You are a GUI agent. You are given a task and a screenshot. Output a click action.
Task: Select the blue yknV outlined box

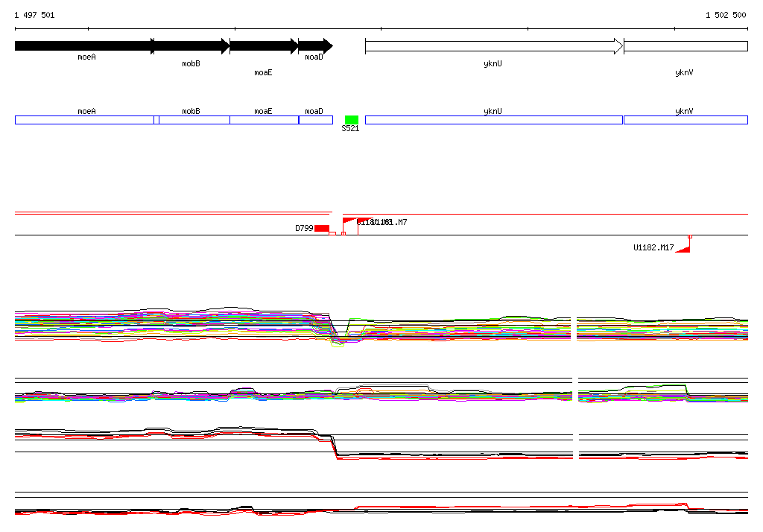coord(686,120)
